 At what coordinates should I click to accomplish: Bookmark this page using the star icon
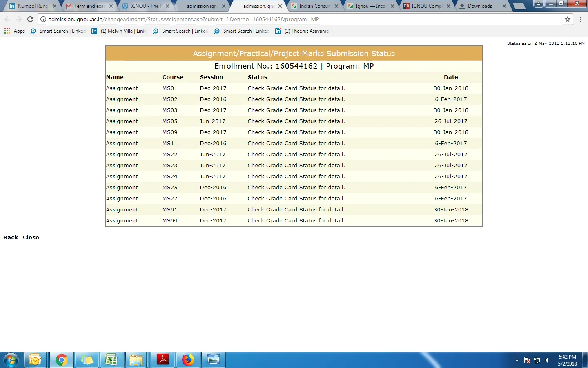[x=567, y=19]
